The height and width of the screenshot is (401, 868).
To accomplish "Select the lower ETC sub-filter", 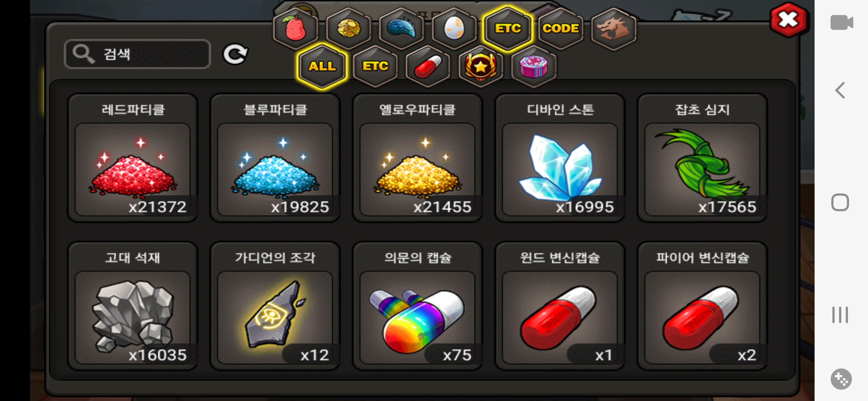I will pyautogui.click(x=375, y=66).
